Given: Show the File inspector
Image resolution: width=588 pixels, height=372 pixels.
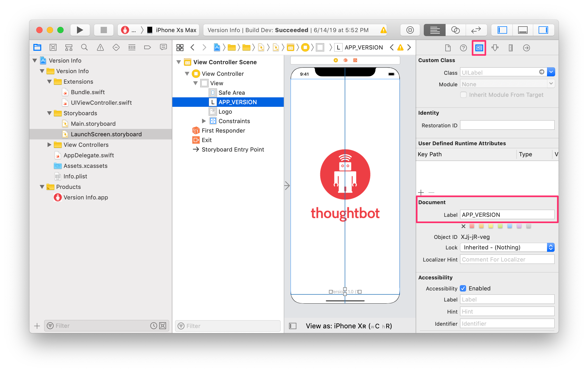Looking at the screenshot, I should pyautogui.click(x=448, y=48).
